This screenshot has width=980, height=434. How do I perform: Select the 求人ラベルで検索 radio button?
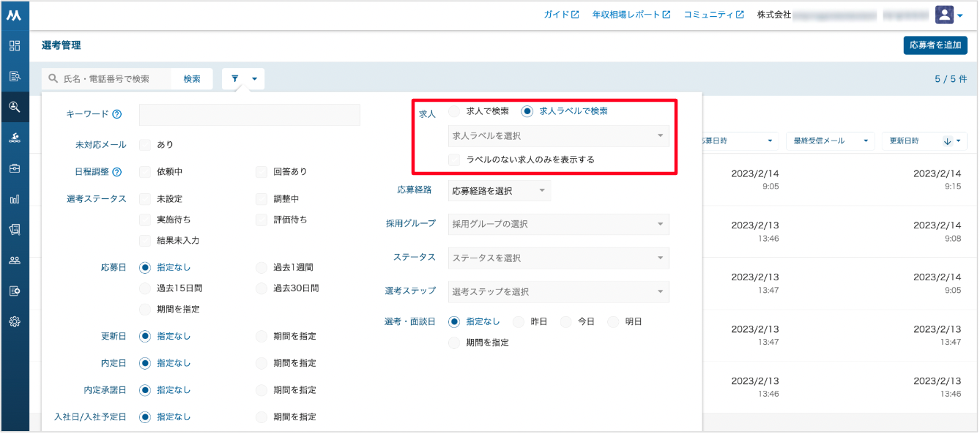[527, 111]
